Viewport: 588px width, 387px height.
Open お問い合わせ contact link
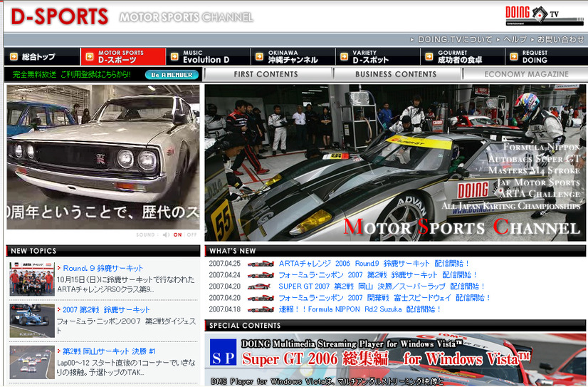pos(561,39)
